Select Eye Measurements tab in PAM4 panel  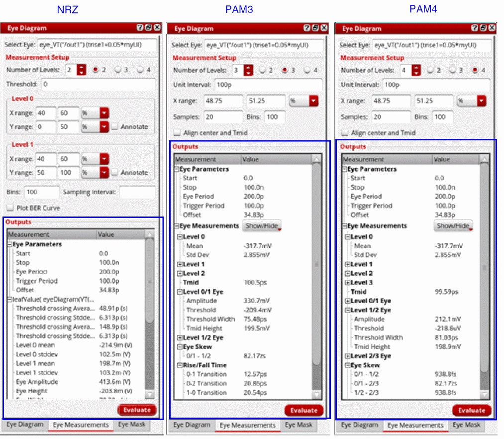tap(415, 426)
